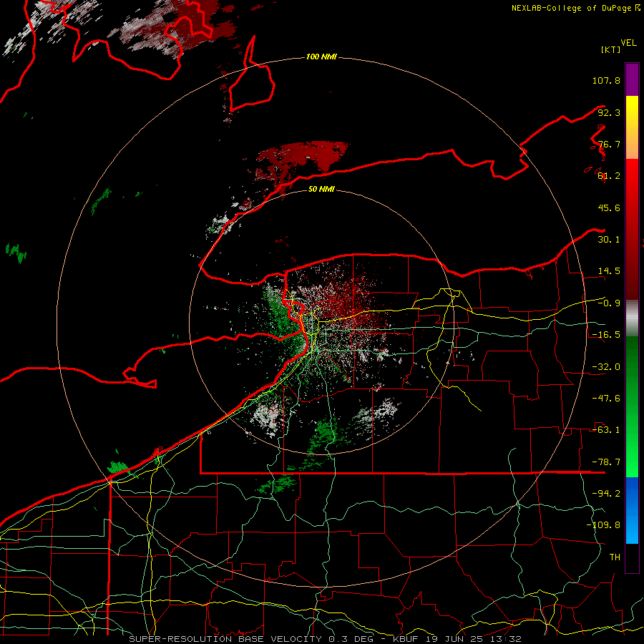
Task: Click the 50 NMI range ring label
Action: click(x=321, y=189)
